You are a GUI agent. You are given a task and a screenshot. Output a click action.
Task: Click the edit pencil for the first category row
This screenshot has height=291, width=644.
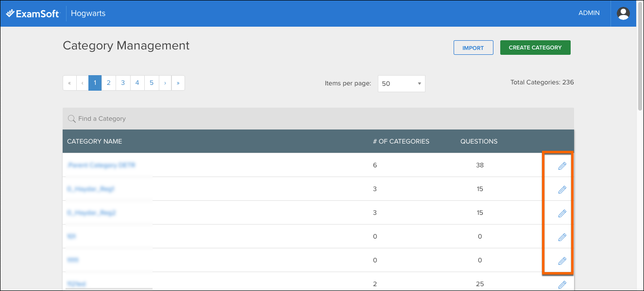click(562, 166)
